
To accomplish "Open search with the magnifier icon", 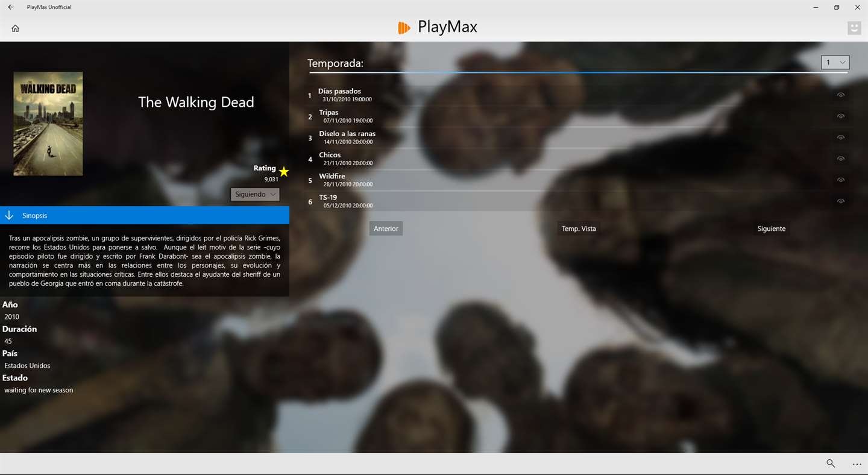I will [831, 464].
